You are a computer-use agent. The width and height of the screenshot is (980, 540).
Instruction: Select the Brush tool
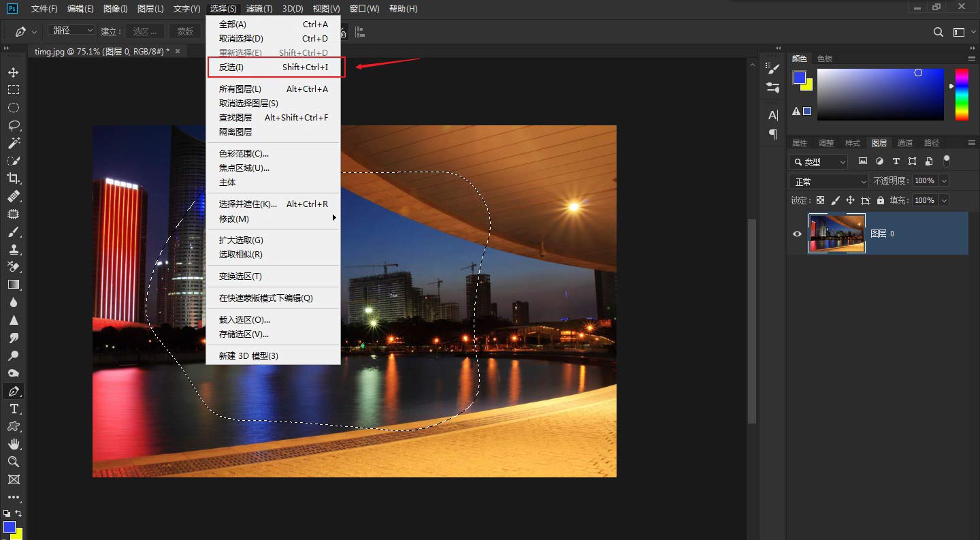pos(13,232)
